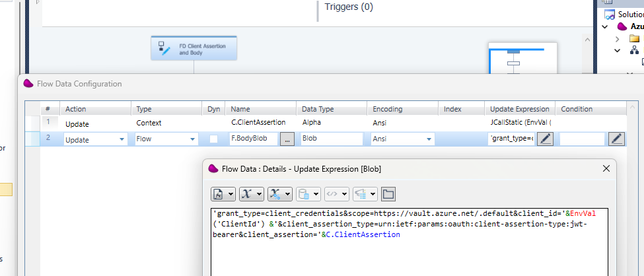Open the Type dropdown showing Flow
644x276 pixels.
pyautogui.click(x=192, y=139)
